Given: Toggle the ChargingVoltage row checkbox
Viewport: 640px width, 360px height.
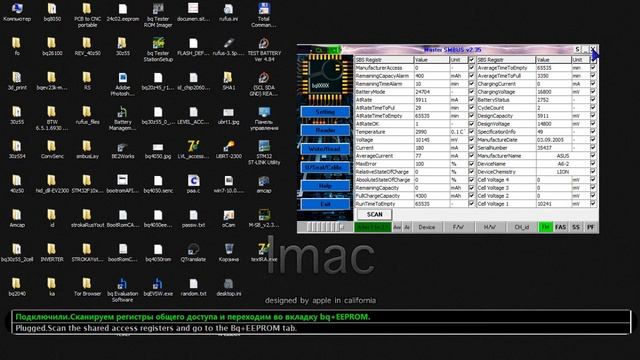Looking at the screenshot, I should click(593, 92).
